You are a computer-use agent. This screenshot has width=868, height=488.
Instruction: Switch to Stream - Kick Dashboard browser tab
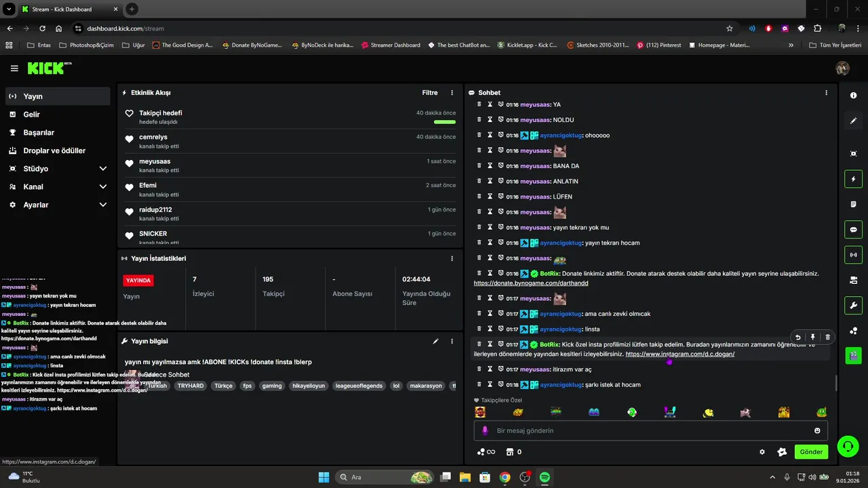tap(70, 9)
